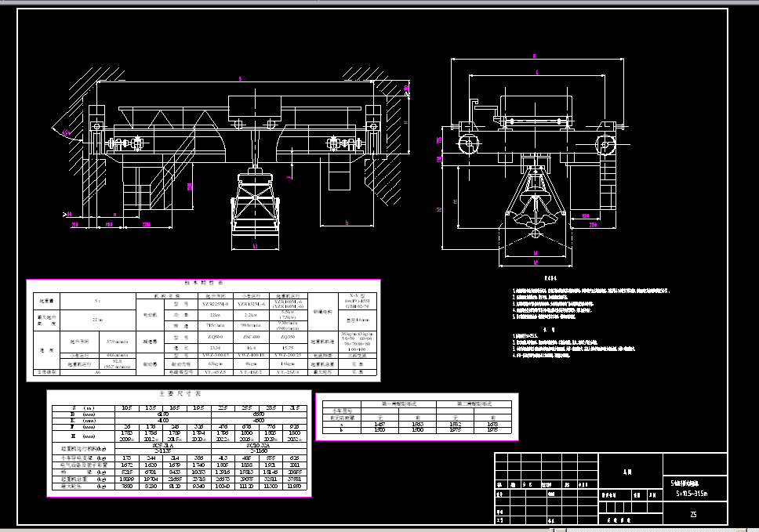The image size is (759, 532).
Task: Select the '4100' value in dimensions table
Action: coord(164,421)
